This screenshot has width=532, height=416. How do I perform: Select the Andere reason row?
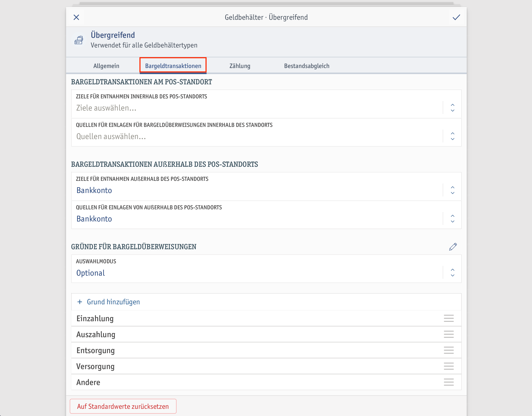coord(266,382)
